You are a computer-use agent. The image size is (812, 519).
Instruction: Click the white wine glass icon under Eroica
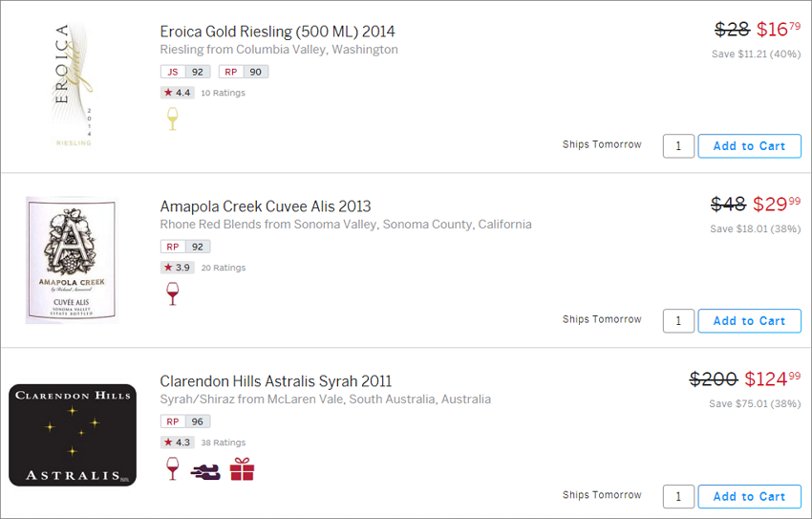(173, 119)
